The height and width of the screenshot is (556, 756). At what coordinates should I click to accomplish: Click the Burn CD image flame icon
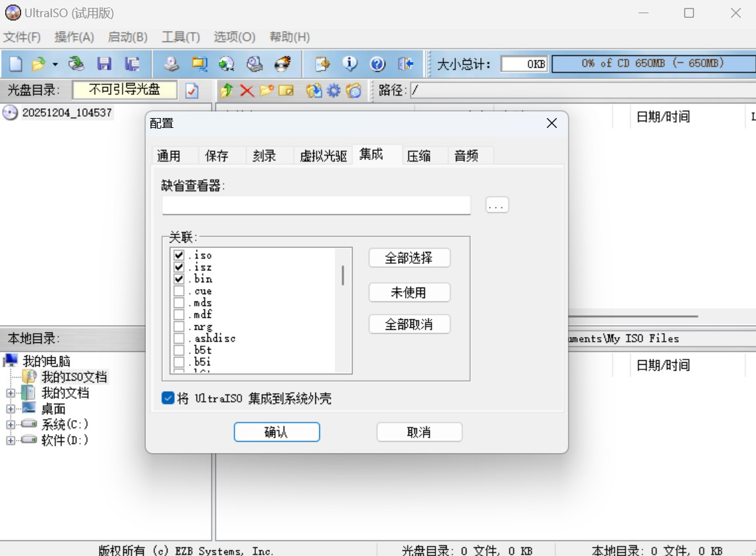pyautogui.click(x=283, y=64)
